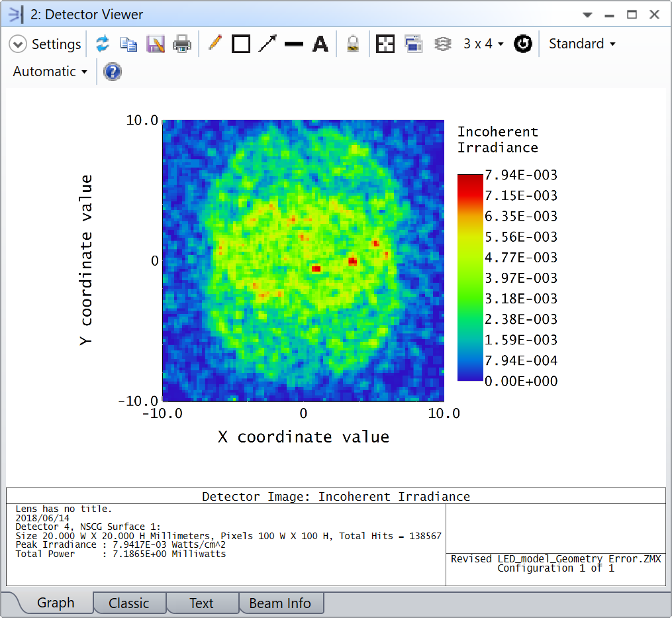Click the Y coordinate value axis label

(x=85, y=260)
